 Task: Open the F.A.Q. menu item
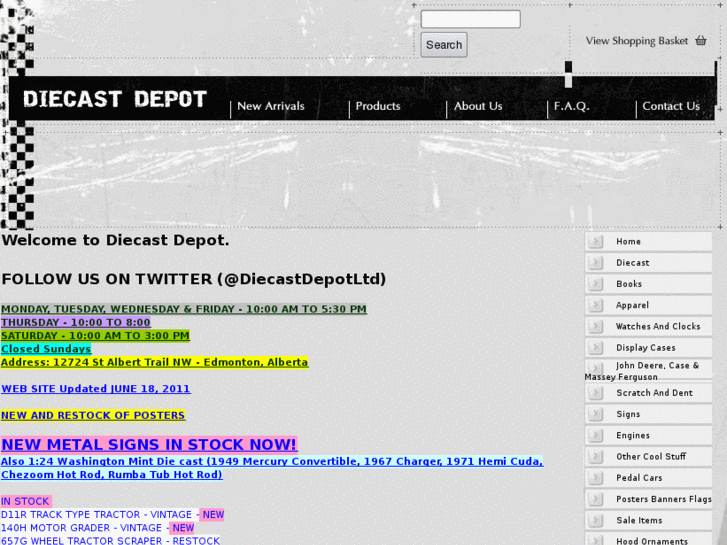tap(572, 106)
